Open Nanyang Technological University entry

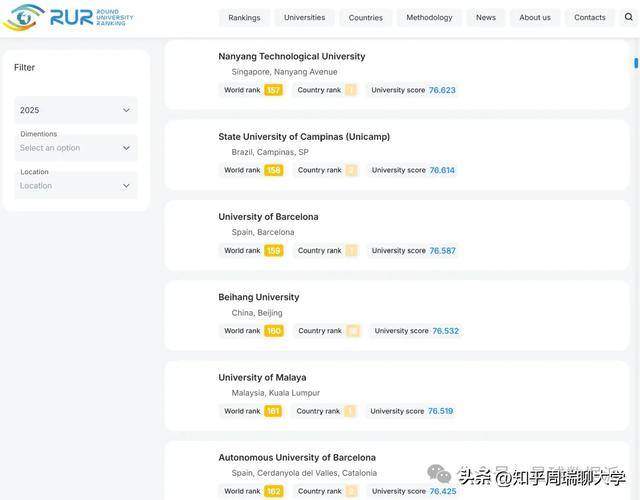click(291, 56)
